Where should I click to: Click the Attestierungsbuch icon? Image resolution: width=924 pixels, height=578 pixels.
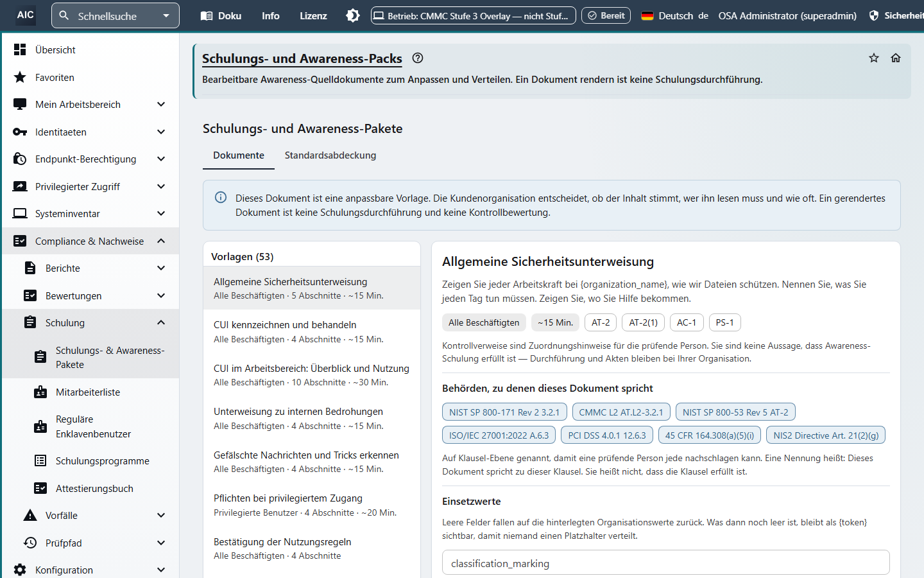(x=40, y=488)
